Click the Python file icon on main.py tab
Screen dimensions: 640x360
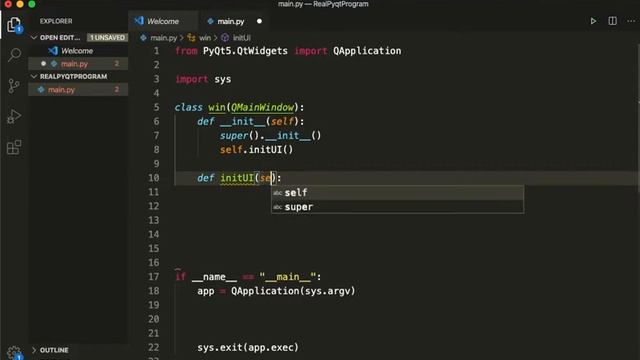coord(210,21)
